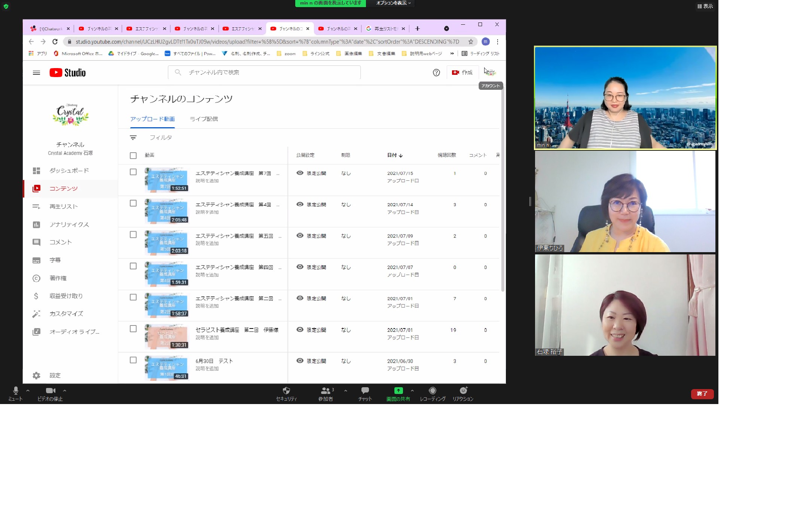The height and width of the screenshot is (532, 785).
Task: Switch to the Google 再生リスト browser tab
Action: point(386,28)
